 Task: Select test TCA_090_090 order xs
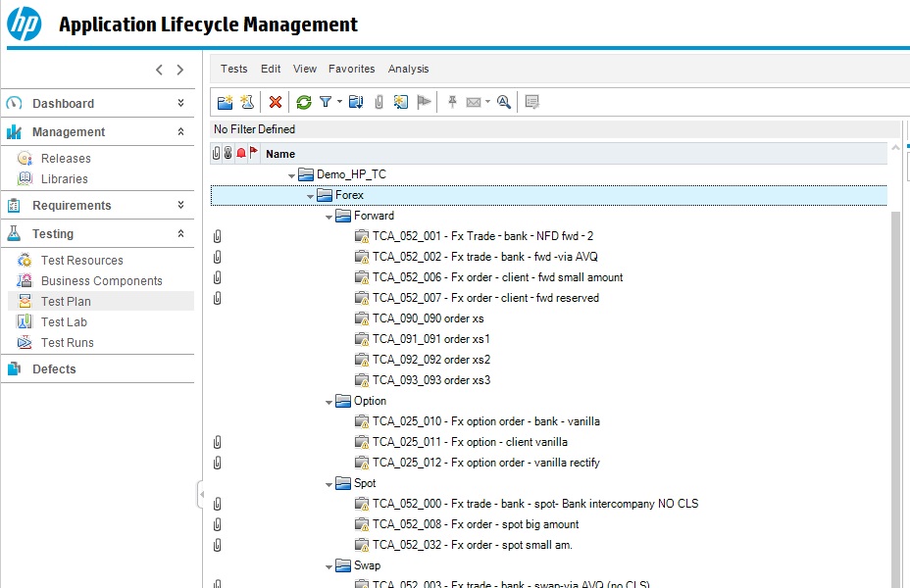429,318
